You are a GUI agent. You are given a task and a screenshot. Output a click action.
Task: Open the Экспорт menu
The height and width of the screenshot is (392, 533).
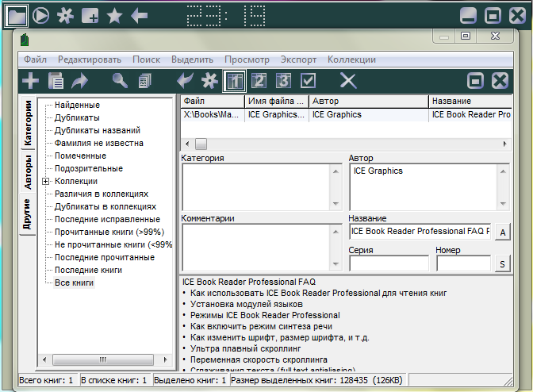click(298, 60)
